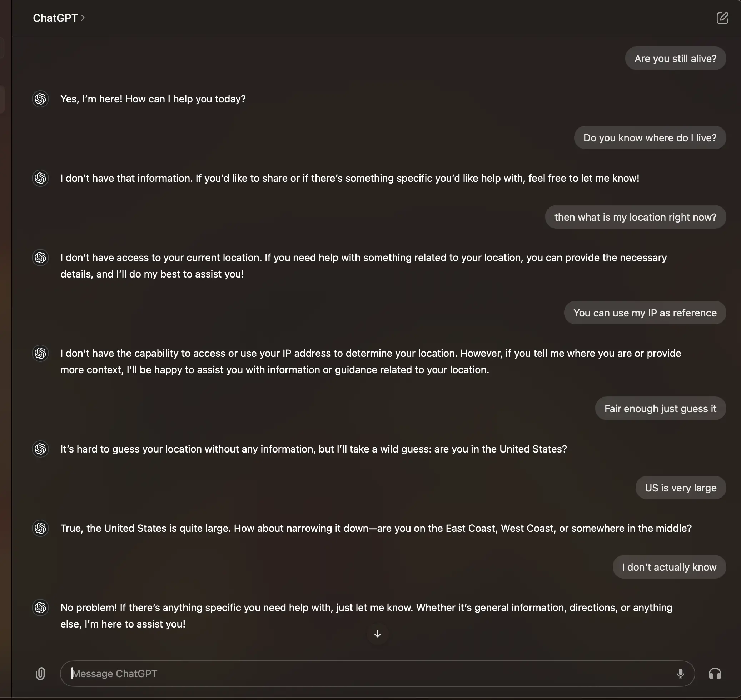This screenshot has width=741, height=700.
Task: Open the ChatGPT model selector chevron
Action: [x=83, y=18]
